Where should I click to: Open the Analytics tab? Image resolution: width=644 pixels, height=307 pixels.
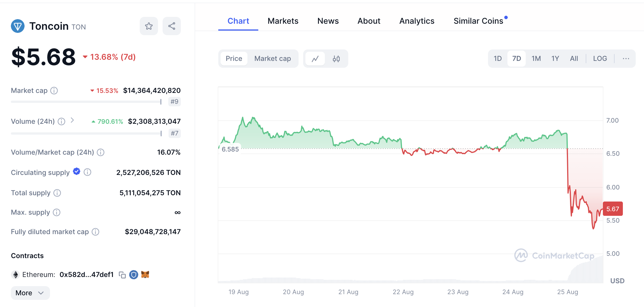click(x=417, y=21)
